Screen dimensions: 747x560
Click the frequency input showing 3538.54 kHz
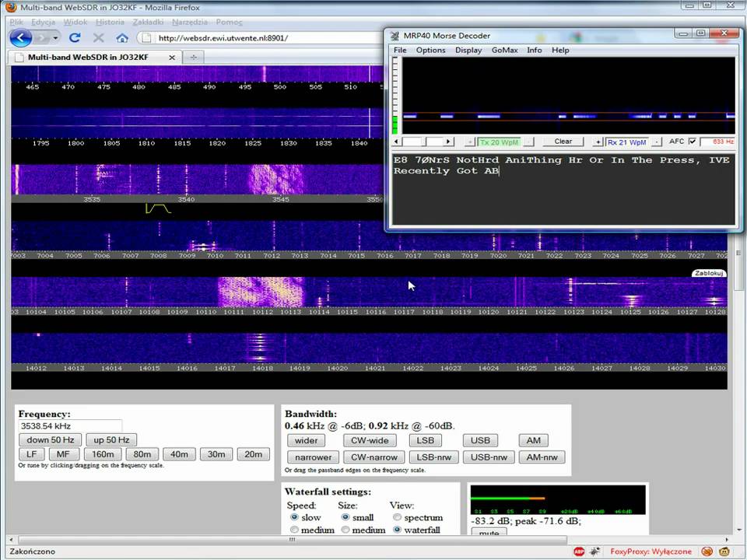pyautogui.click(x=70, y=426)
